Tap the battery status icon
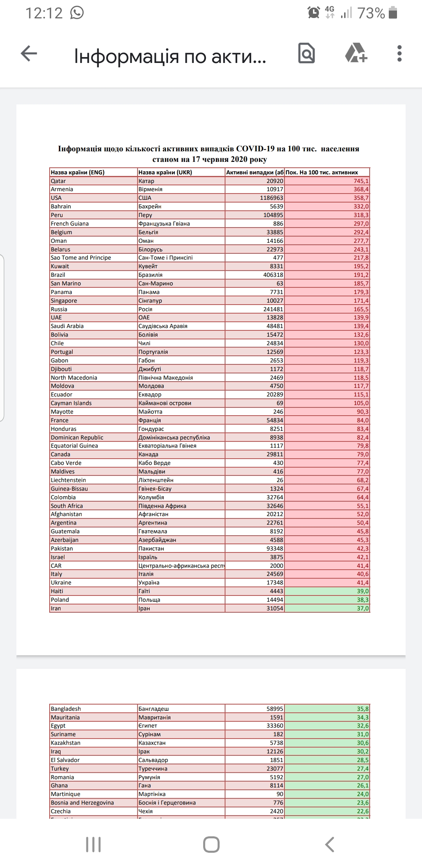This screenshot has height=868, width=422. pyautogui.click(x=393, y=13)
